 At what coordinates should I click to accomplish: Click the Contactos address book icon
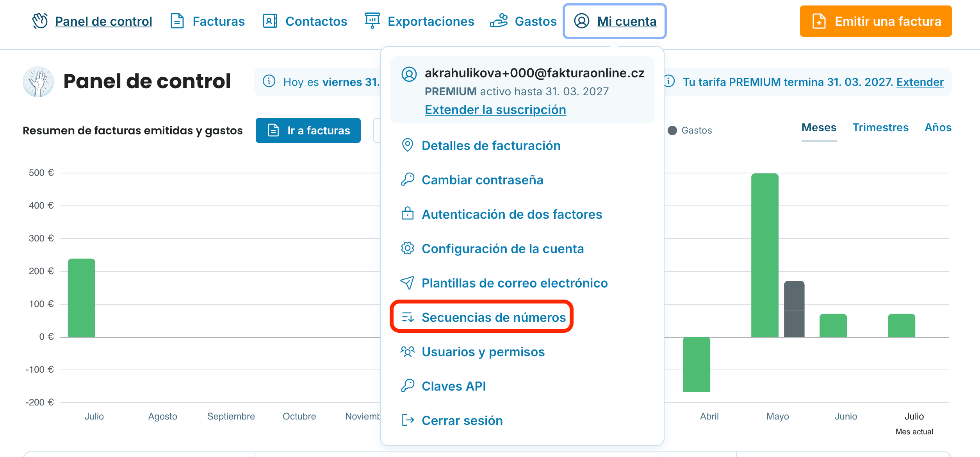coord(270,21)
